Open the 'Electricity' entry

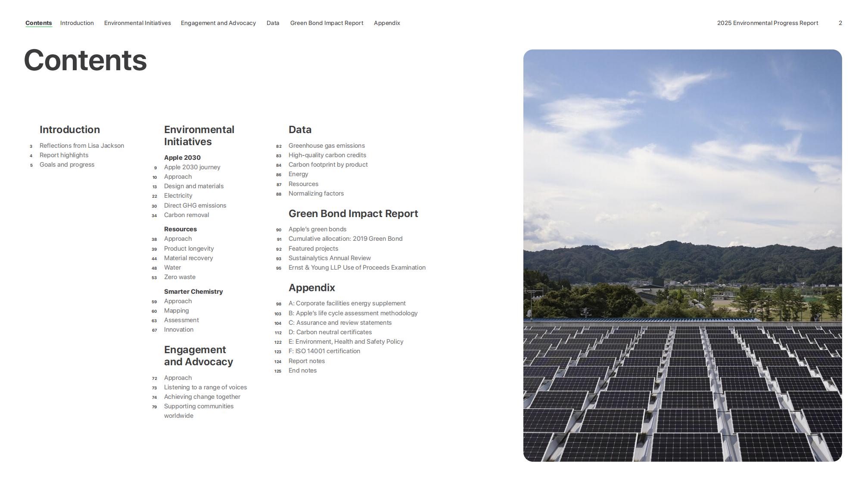pos(178,196)
